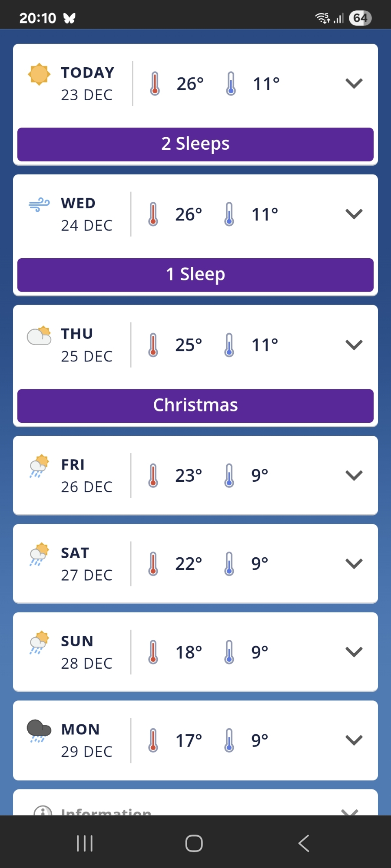Tap the red high-temperature thermometer for today
391x868 pixels.
click(x=155, y=83)
